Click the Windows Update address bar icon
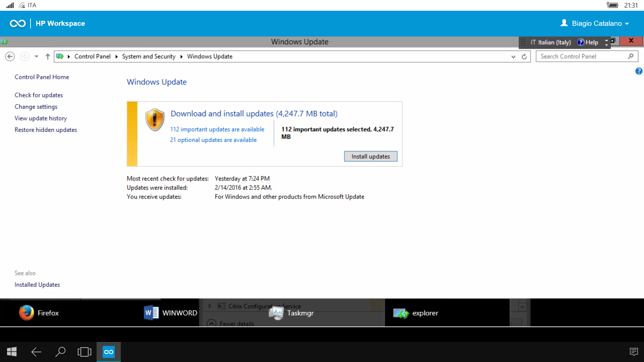 tap(60, 56)
